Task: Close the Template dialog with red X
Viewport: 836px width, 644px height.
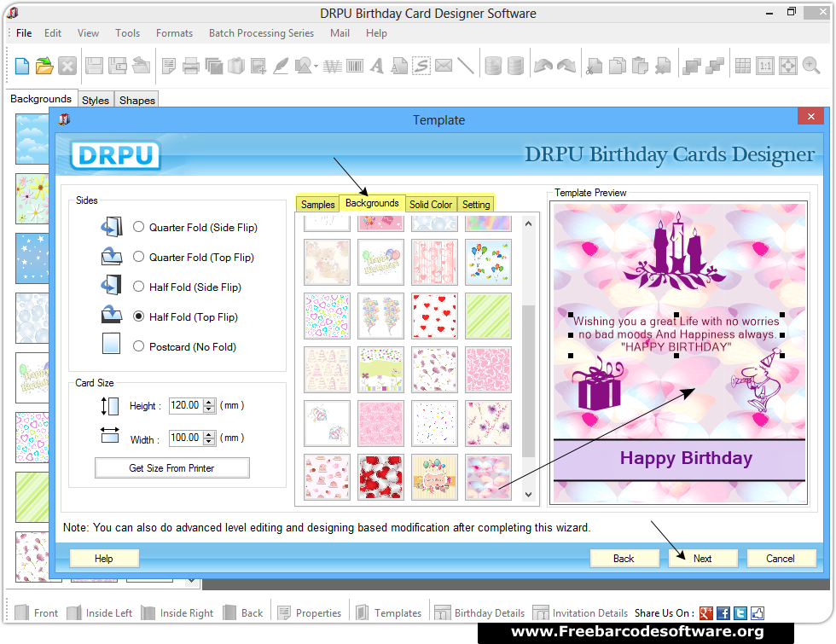Action: click(811, 116)
